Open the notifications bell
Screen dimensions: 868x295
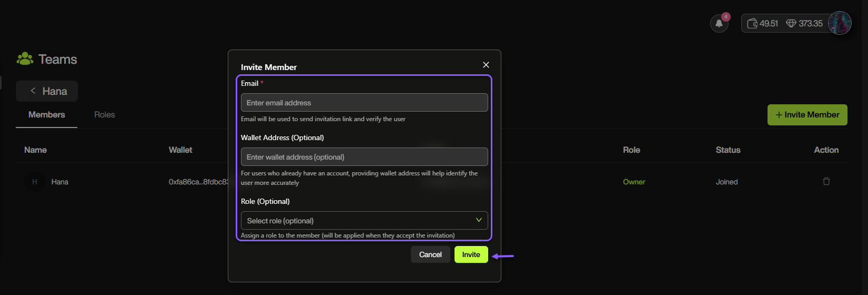[x=719, y=23]
